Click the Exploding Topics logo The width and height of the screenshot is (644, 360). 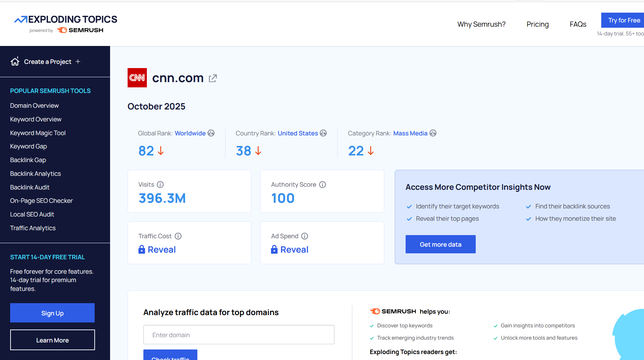pos(66,19)
